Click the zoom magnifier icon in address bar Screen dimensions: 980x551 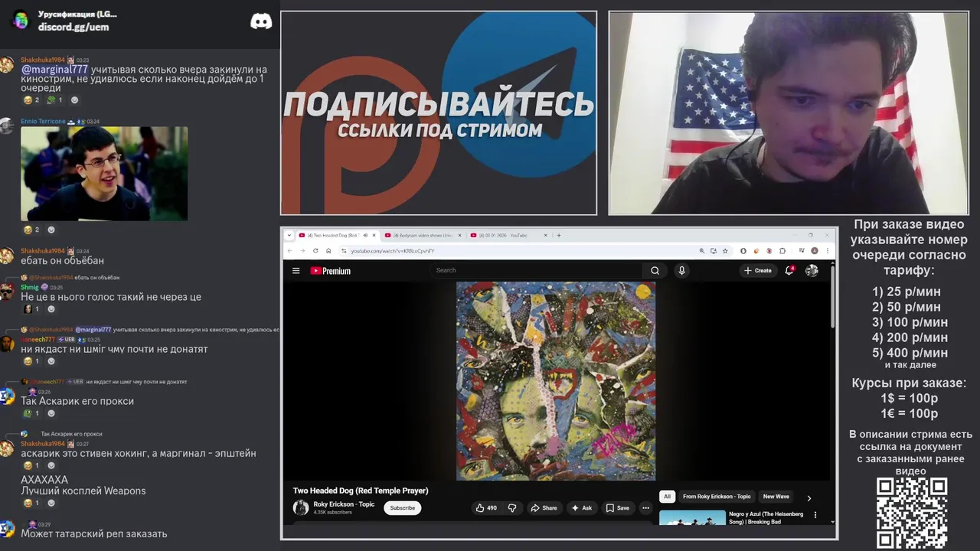click(701, 250)
